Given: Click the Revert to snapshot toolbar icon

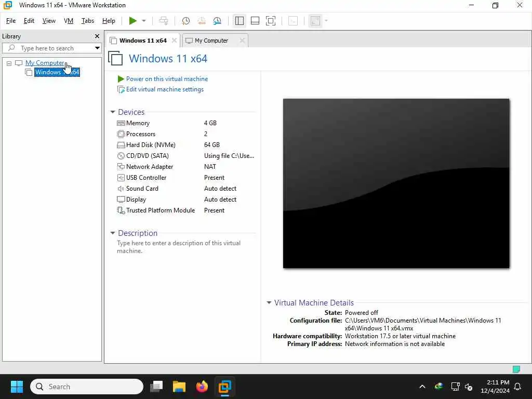Looking at the screenshot, I should 202,21.
